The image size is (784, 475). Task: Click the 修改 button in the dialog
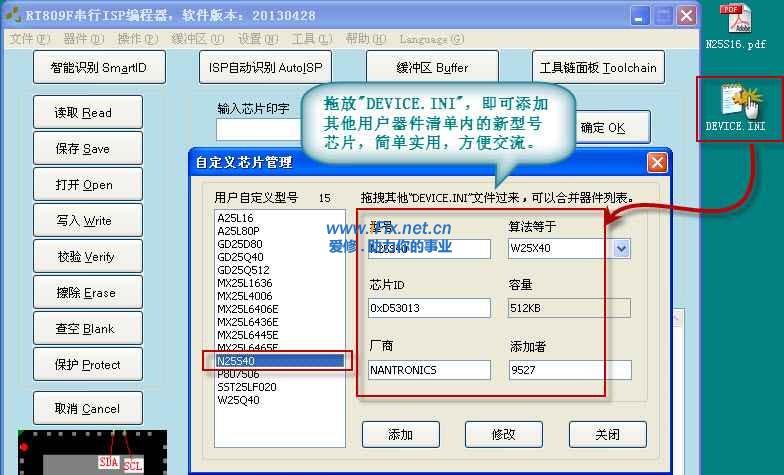(504, 434)
